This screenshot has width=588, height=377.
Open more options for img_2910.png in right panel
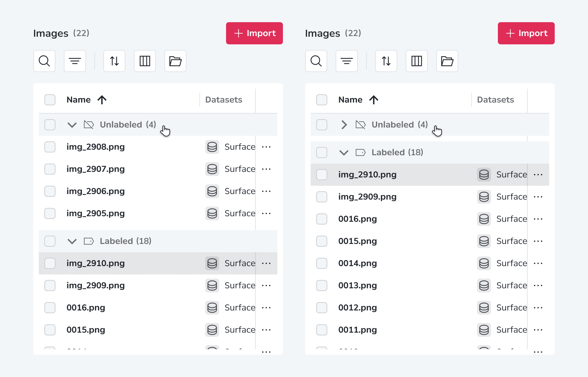click(538, 175)
